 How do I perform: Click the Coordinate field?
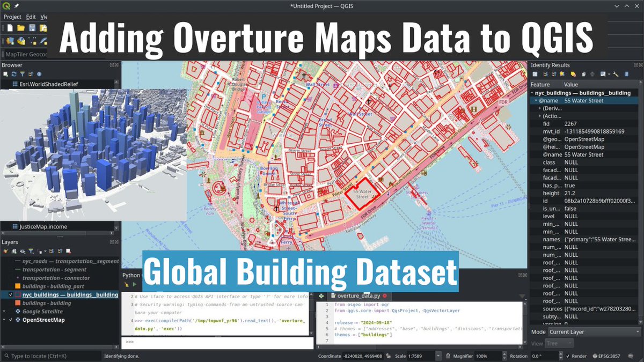(x=363, y=356)
